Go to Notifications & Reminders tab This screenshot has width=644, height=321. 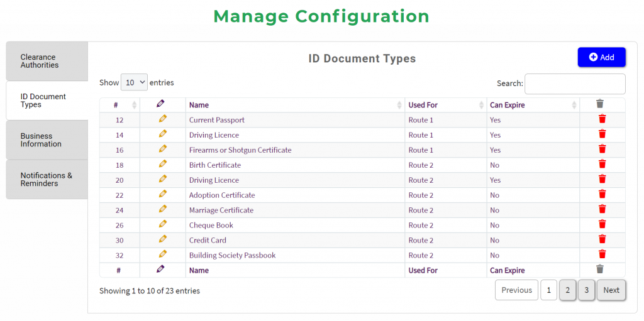click(47, 180)
